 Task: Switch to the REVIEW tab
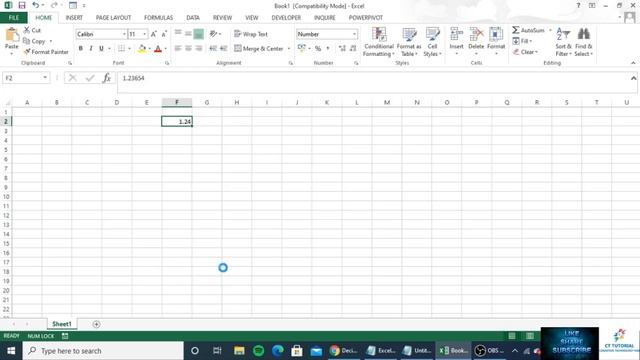tap(222, 18)
